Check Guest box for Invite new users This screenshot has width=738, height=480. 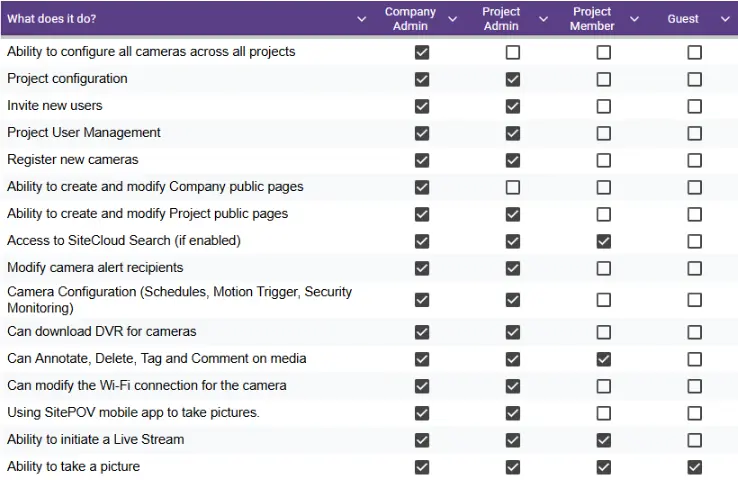[694, 106]
